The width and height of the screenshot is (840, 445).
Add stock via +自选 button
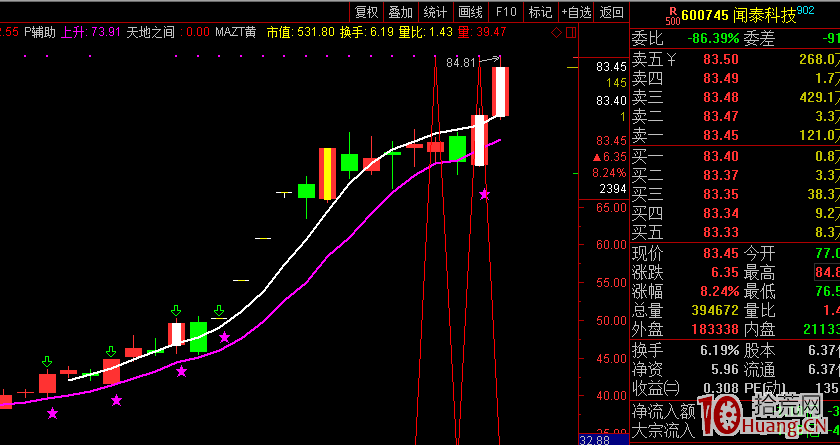576,12
